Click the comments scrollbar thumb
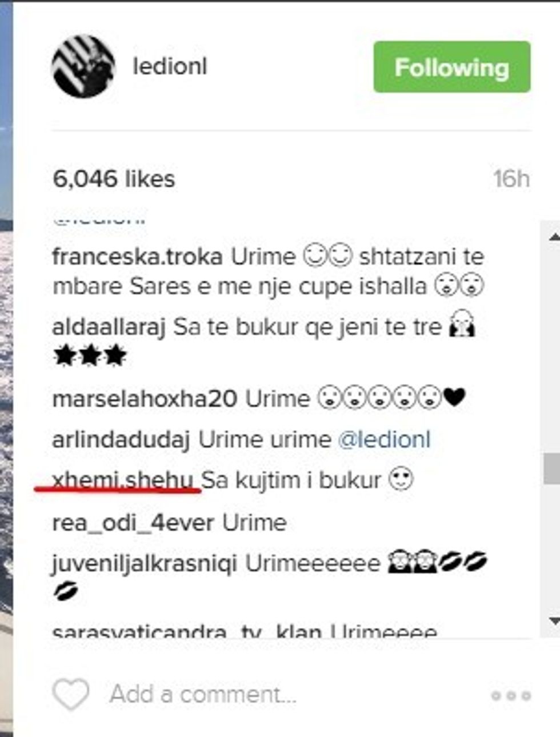Image resolution: width=560 pixels, height=737 pixels. coord(551,469)
